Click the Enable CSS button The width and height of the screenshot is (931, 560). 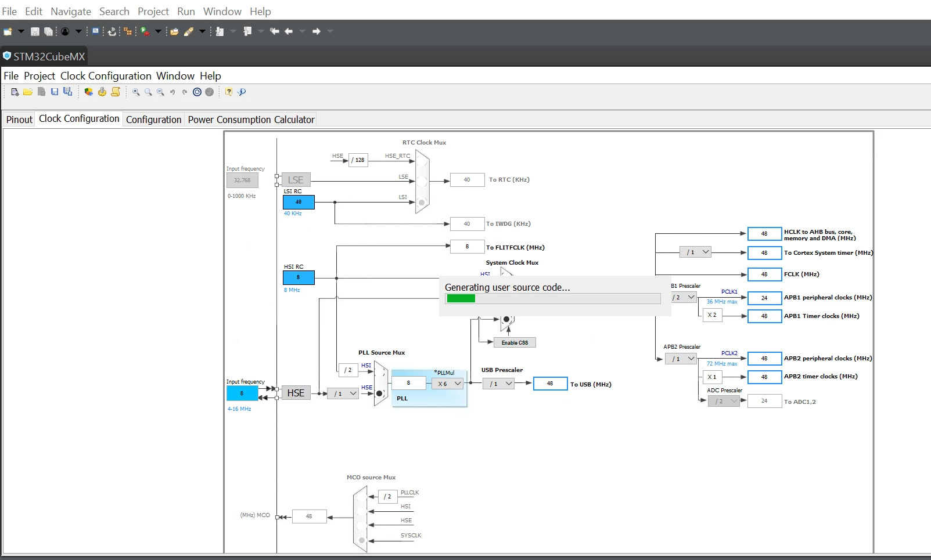point(515,342)
